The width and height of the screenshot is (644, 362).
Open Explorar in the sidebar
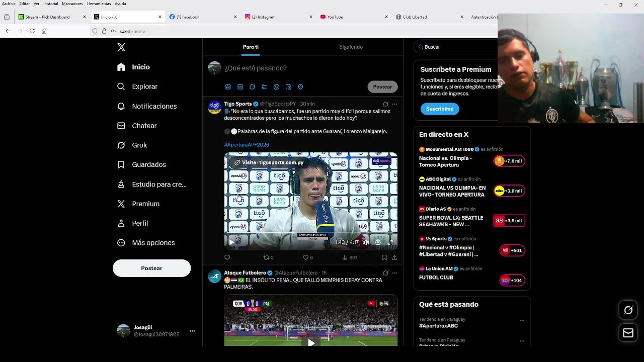point(137,86)
